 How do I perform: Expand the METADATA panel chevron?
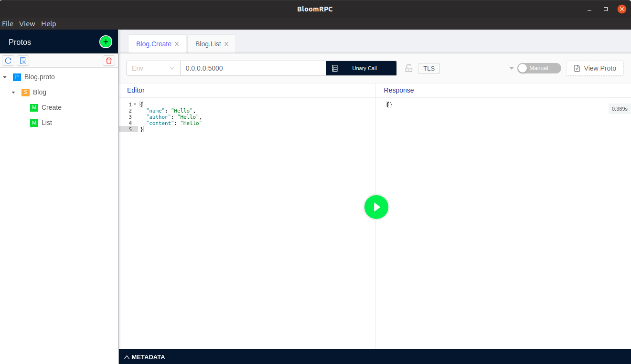(x=127, y=357)
